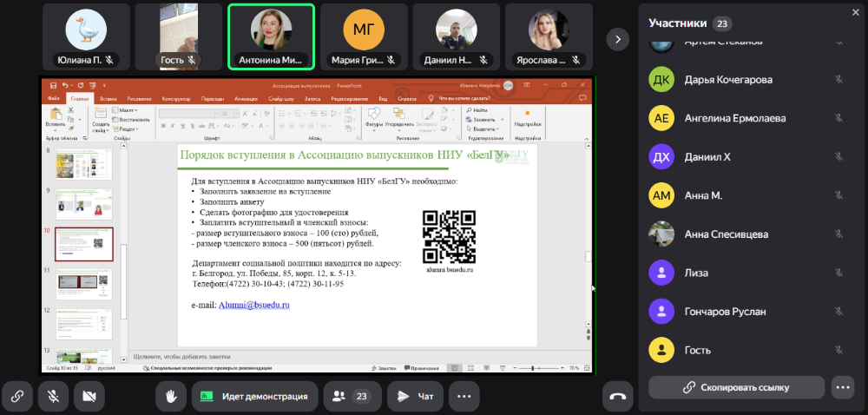
Task: Click Лиза participant row
Action: tap(746, 273)
